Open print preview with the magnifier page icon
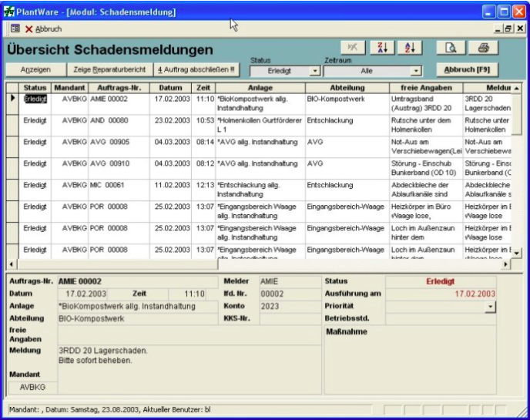 (x=451, y=48)
